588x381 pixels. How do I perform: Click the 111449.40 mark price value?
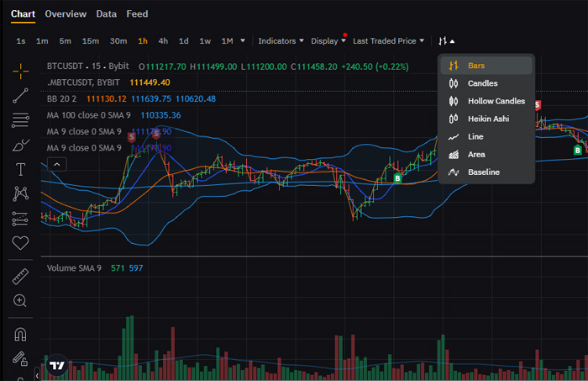150,82
